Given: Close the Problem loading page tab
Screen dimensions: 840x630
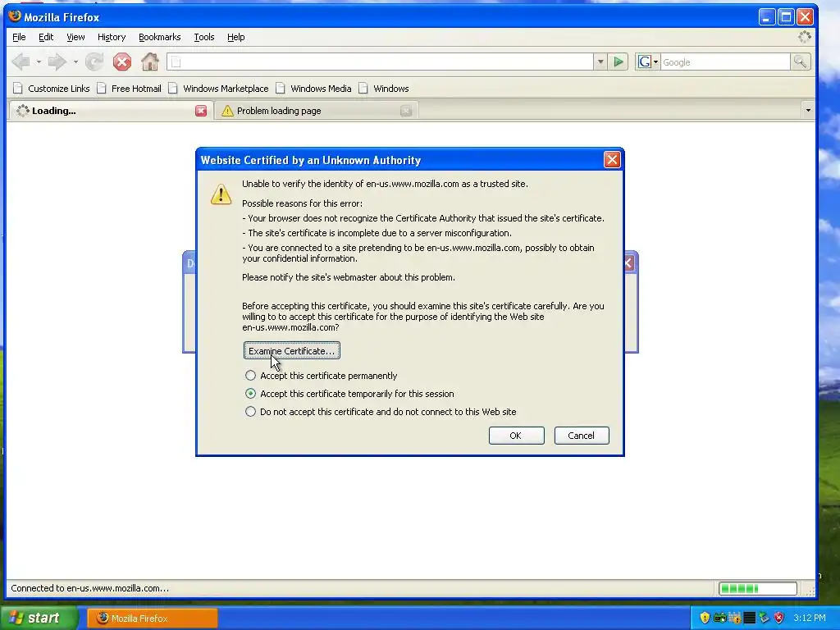Looking at the screenshot, I should (406, 111).
